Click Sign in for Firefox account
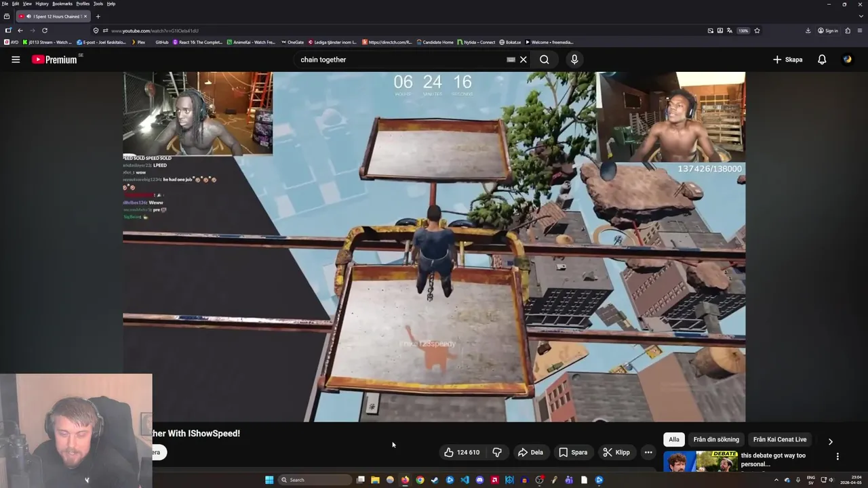This screenshot has height=488, width=868. point(828,30)
